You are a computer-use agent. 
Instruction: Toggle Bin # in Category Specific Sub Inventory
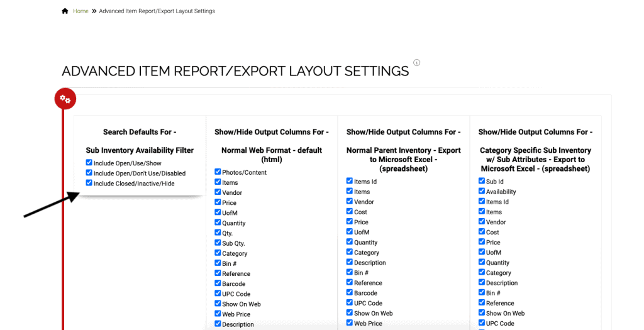[x=482, y=292]
